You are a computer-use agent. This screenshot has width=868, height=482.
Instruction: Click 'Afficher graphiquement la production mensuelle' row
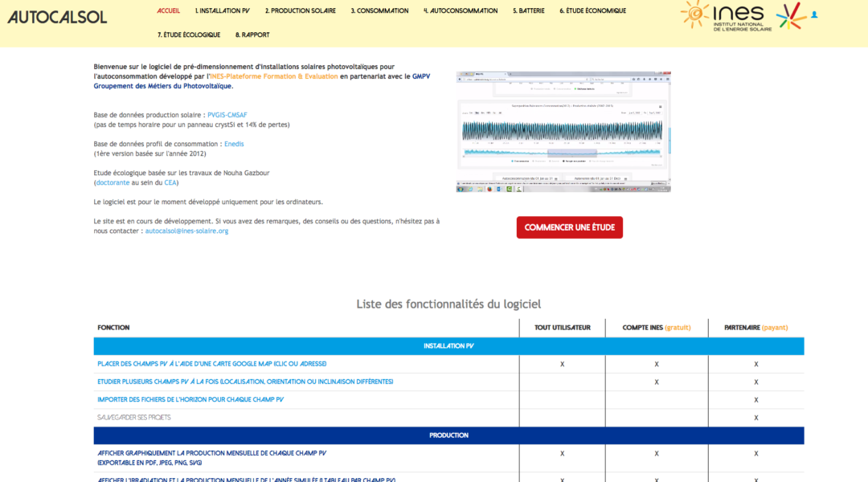click(449, 458)
